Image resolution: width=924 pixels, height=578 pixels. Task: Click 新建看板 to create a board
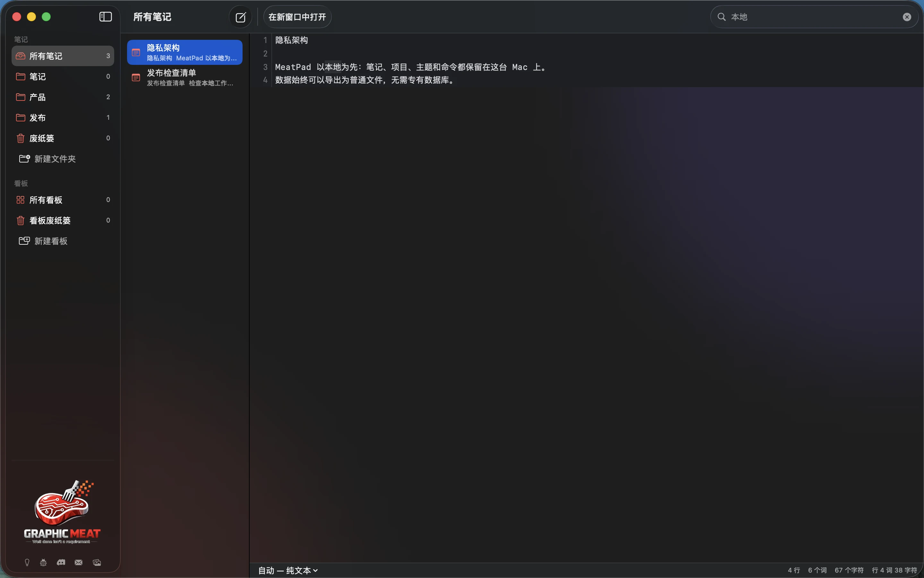point(44,241)
